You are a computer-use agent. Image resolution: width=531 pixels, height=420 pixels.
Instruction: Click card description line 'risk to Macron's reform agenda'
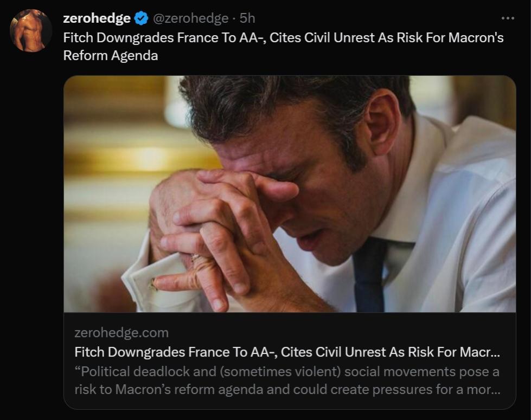point(287,390)
